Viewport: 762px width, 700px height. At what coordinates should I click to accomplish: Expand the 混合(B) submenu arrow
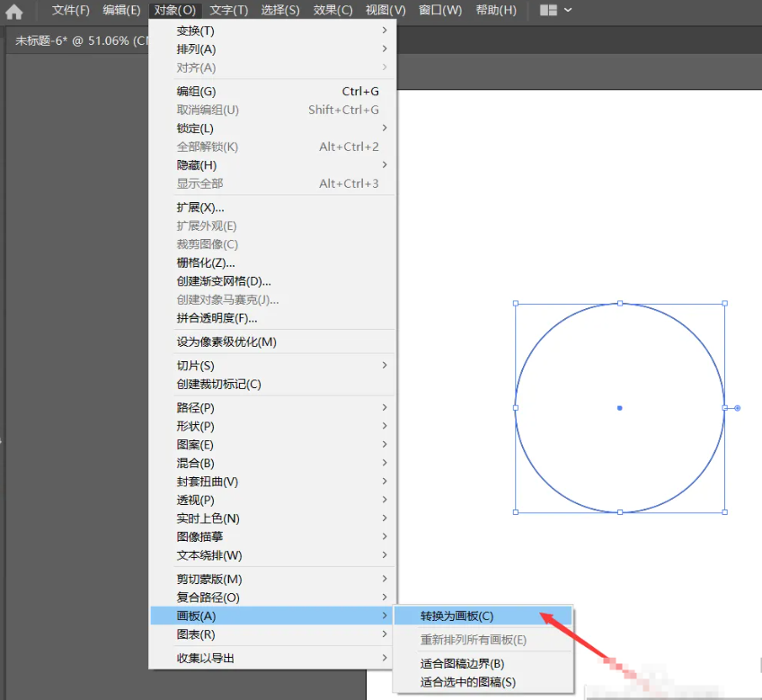pos(385,462)
